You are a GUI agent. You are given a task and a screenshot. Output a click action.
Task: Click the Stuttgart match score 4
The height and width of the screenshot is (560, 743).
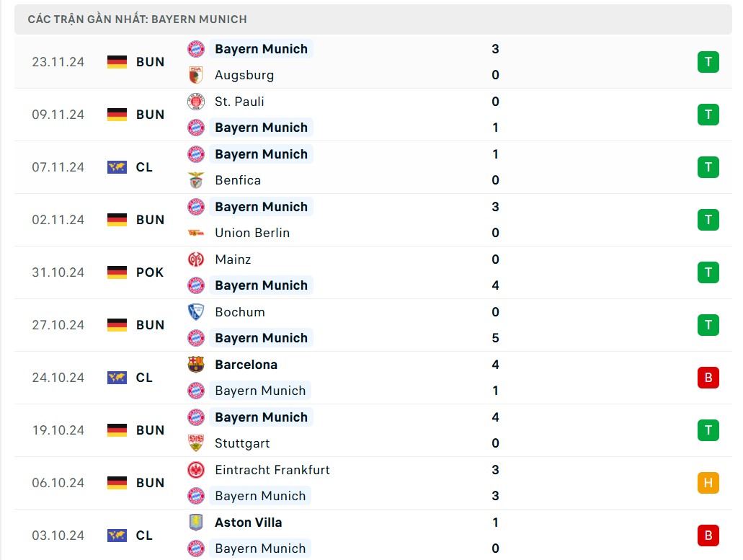495,417
